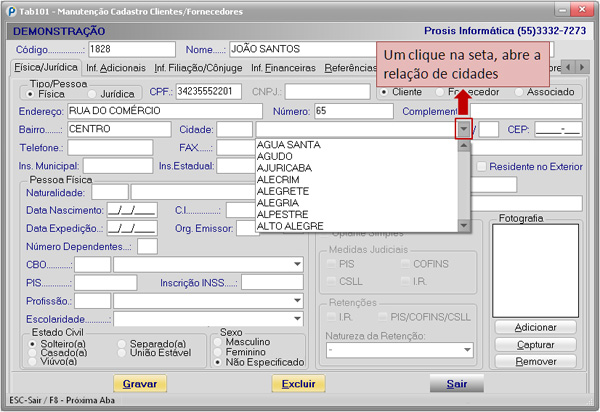Click the Endereço input field
Screen dimensions: 600x412
pyautogui.click(x=165, y=111)
